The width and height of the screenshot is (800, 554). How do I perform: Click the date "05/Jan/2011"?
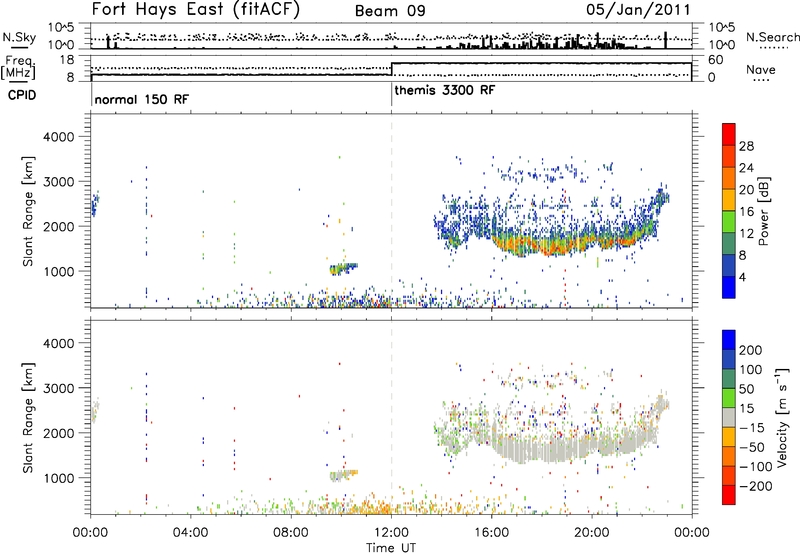click(x=638, y=10)
